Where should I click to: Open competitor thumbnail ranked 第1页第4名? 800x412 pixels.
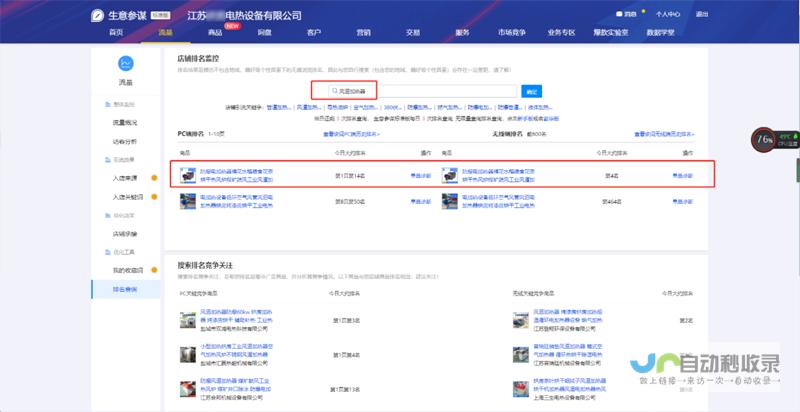188,354
